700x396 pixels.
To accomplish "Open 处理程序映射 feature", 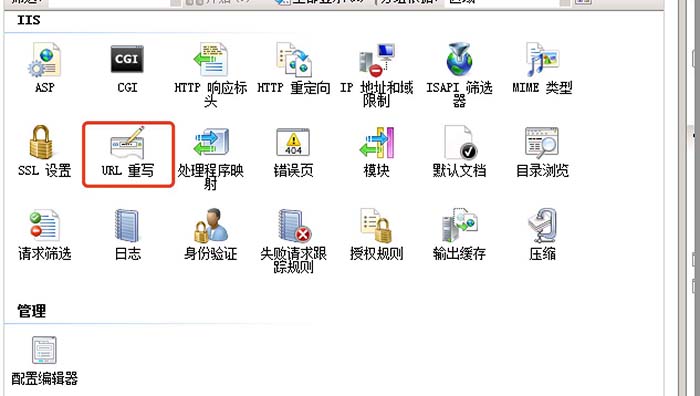I will tap(210, 142).
